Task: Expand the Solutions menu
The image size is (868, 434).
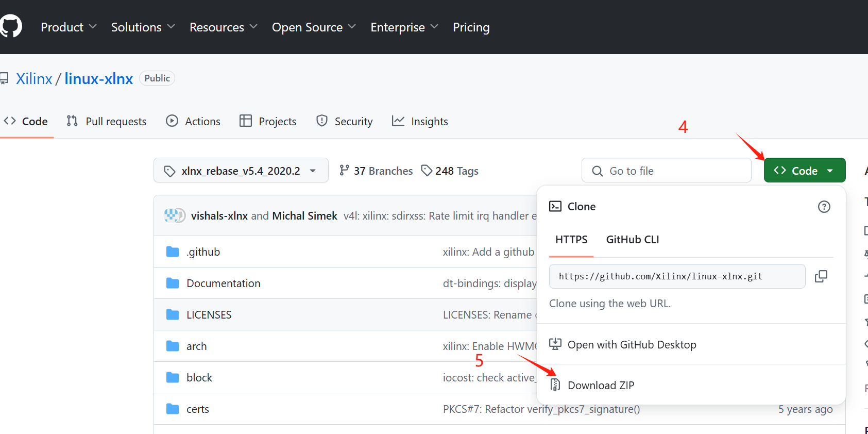Action: [143, 27]
